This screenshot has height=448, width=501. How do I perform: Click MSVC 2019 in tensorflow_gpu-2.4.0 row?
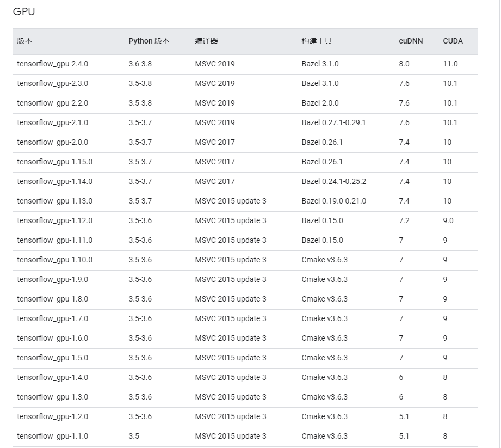pos(215,64)
